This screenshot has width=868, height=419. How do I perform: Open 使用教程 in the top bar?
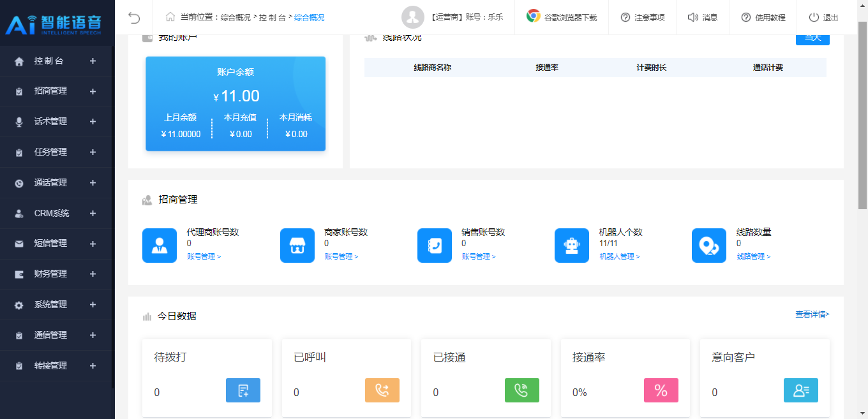click(763, 17)
